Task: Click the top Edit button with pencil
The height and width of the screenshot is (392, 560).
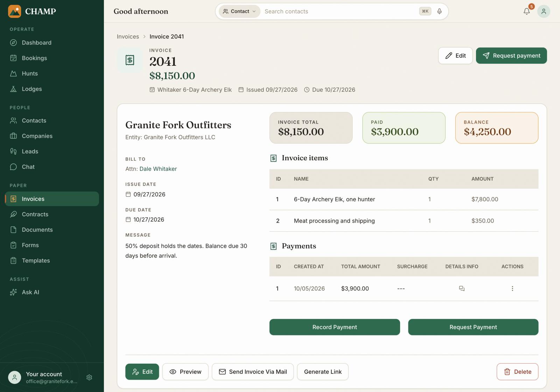Action: point(455,56)
